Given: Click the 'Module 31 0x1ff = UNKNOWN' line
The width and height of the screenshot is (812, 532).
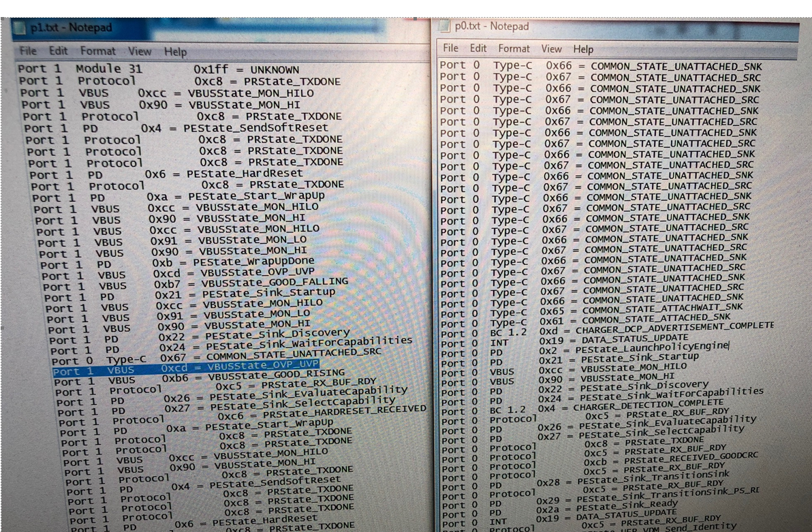Looking at the screenshot, I should coord(159,69).
